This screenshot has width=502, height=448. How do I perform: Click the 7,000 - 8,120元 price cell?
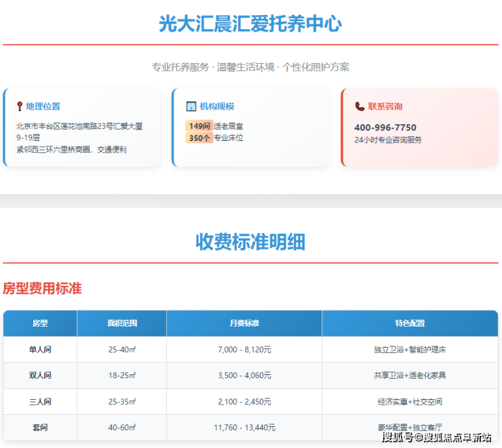pos(244,350)
